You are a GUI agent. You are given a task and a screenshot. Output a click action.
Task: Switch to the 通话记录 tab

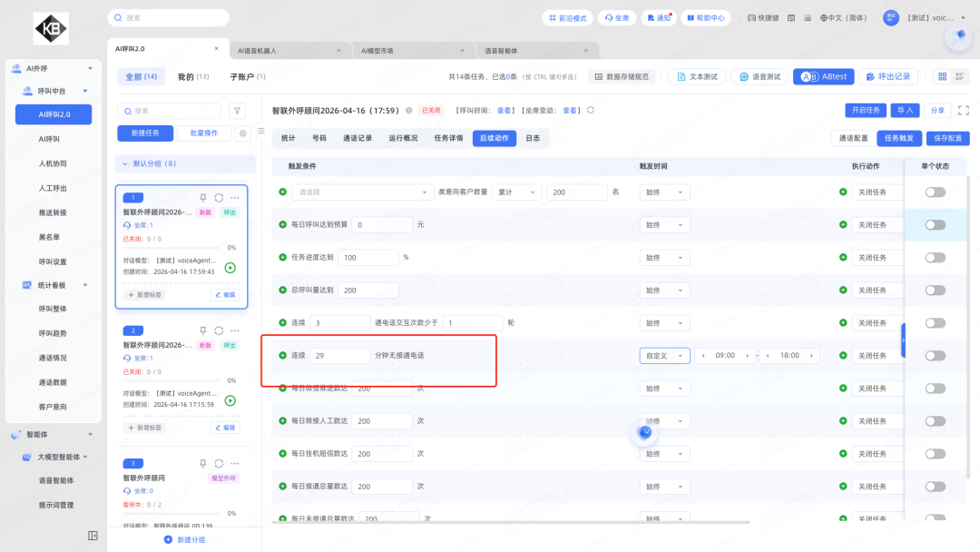point(357,139)
